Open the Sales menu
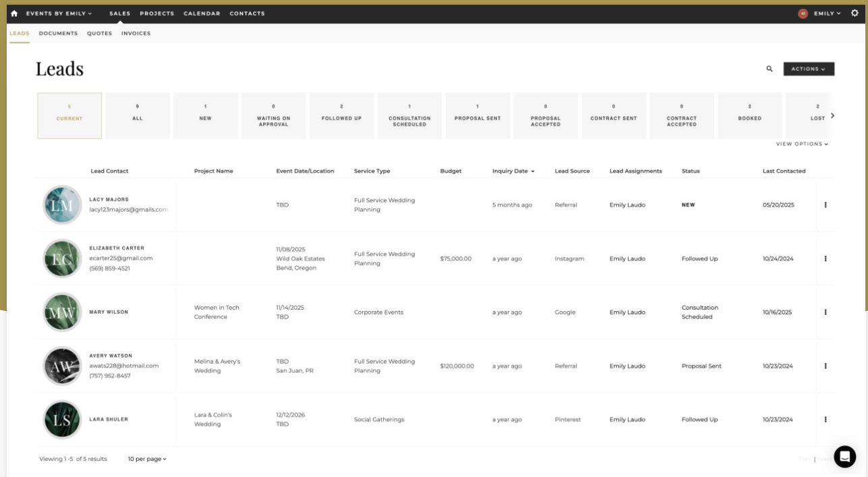 pyautogui.click(x=120, y=13)
